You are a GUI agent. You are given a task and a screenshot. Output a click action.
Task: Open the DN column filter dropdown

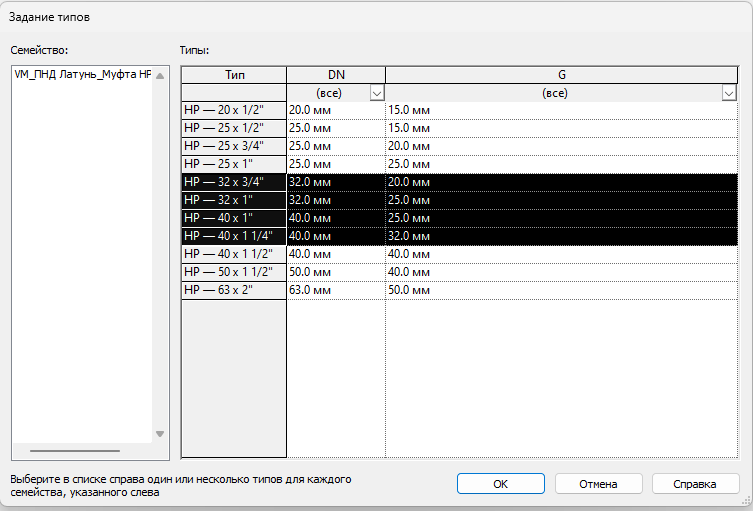point(377,93)
